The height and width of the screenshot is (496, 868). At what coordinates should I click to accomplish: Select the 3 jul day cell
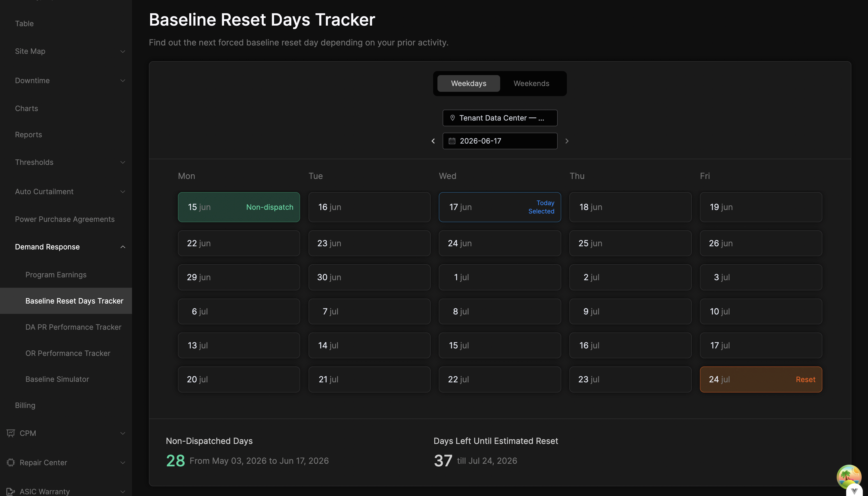(x=761, y=277)
